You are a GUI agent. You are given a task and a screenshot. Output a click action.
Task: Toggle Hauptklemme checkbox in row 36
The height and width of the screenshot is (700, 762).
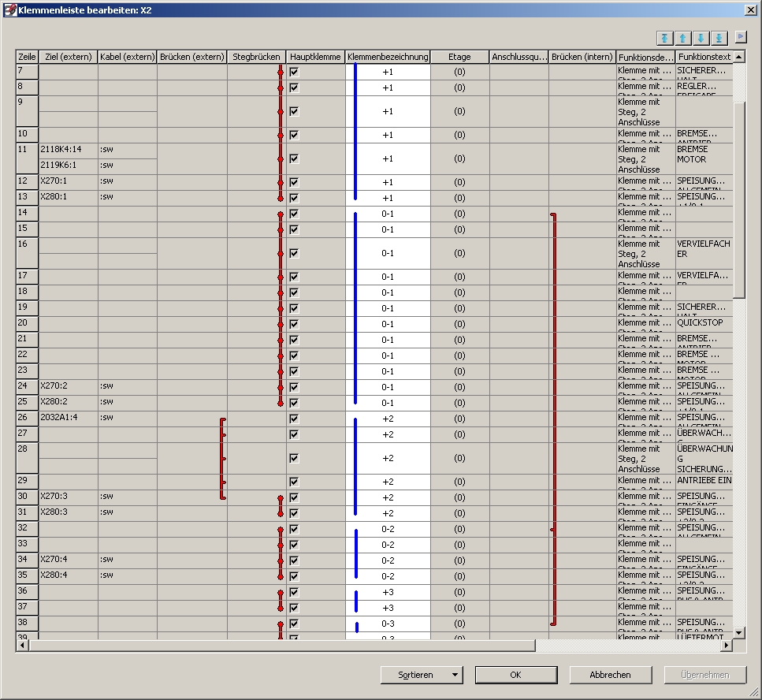click(294, 592)
